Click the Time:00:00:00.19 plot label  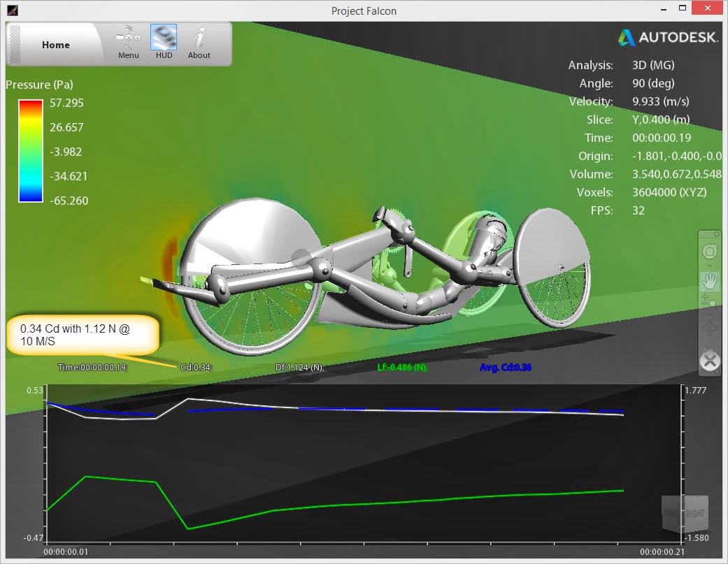coord(93,368)
